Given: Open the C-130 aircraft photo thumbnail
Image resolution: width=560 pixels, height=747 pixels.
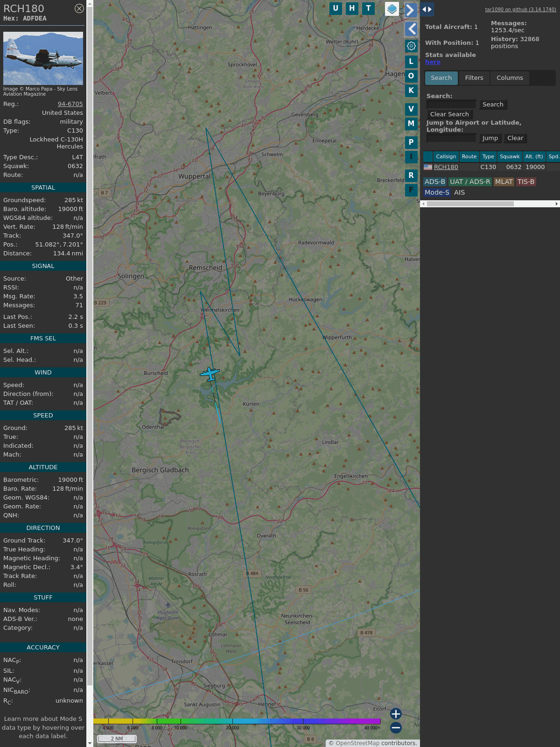Looking at the screenshot, I should click(x=43, y=58).
